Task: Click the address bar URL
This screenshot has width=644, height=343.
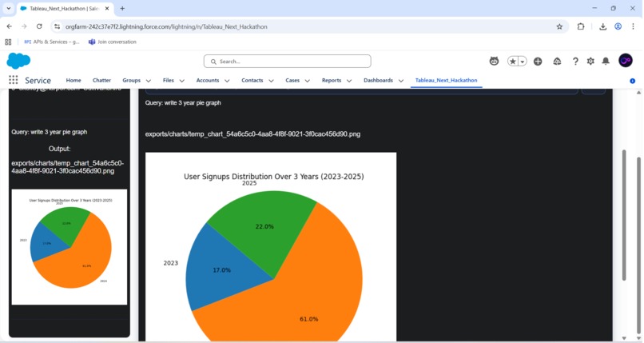Action: (166, 26)
